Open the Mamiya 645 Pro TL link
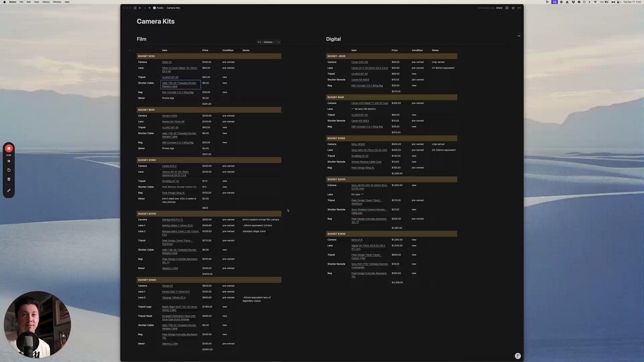This screenshot has height=362, width=644. pyautogui.click(x=173, y=220)
